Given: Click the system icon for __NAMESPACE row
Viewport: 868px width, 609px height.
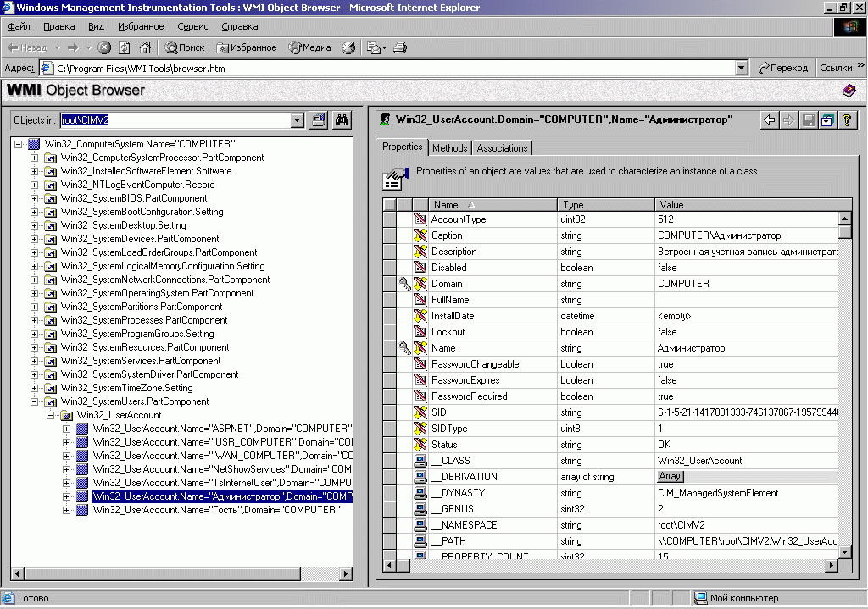Looking at the screenshot, I should (x=420, y=524).
